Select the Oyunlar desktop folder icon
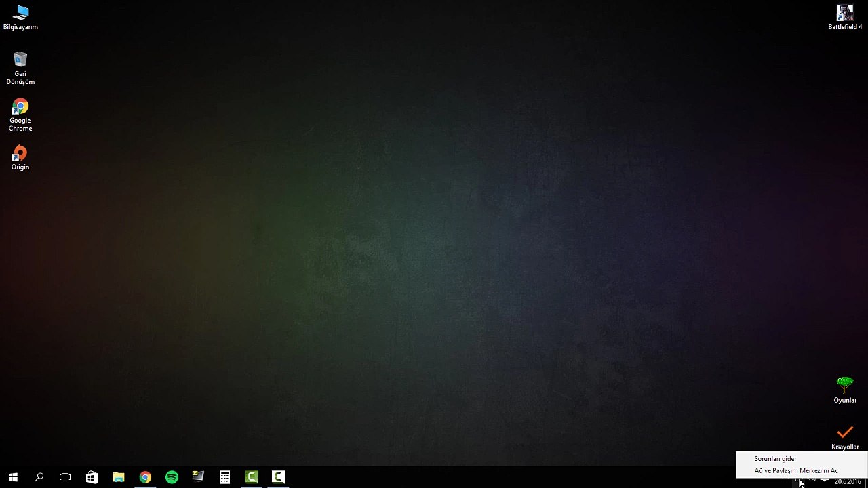The width and height of the screenshot is (868, 488). coord(845,390)
